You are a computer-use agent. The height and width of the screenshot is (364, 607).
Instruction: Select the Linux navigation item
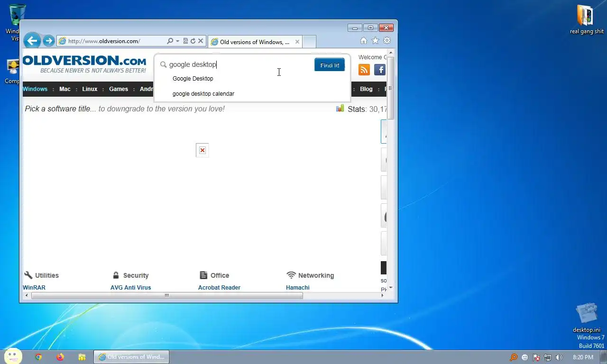point(90,89)
